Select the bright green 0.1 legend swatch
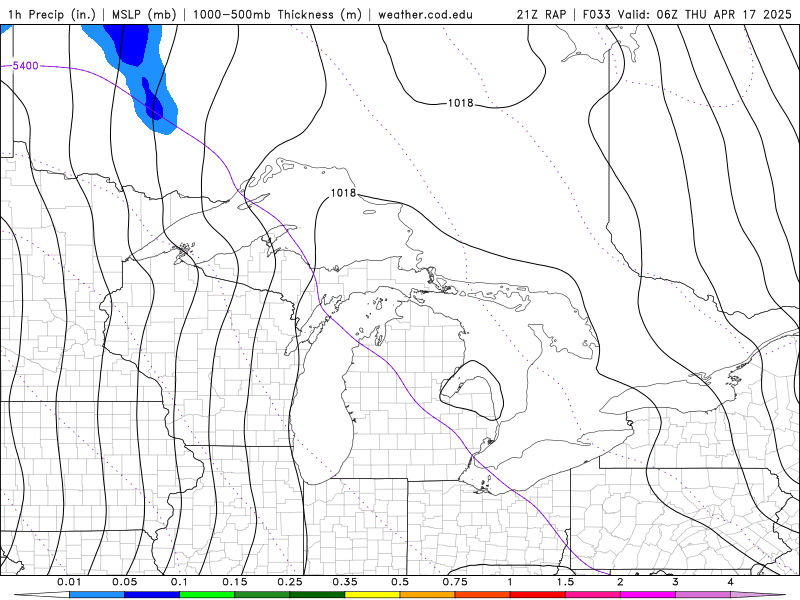Viewport: 800px width, 600px height. (x=207, y=595)
